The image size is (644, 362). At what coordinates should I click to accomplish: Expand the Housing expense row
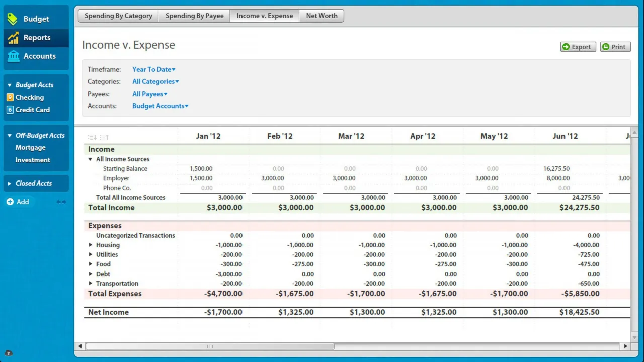pos(91,245)
